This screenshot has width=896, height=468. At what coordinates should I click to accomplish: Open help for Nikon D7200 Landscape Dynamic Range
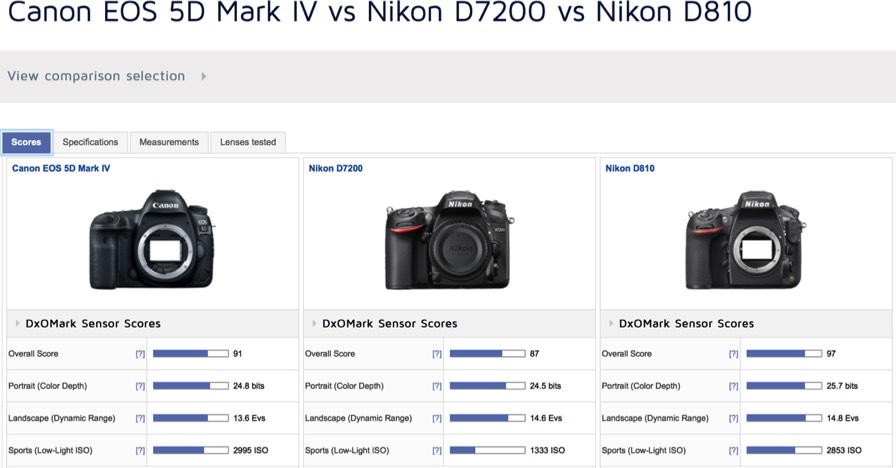pyautogui.click(x=437, y=418)
